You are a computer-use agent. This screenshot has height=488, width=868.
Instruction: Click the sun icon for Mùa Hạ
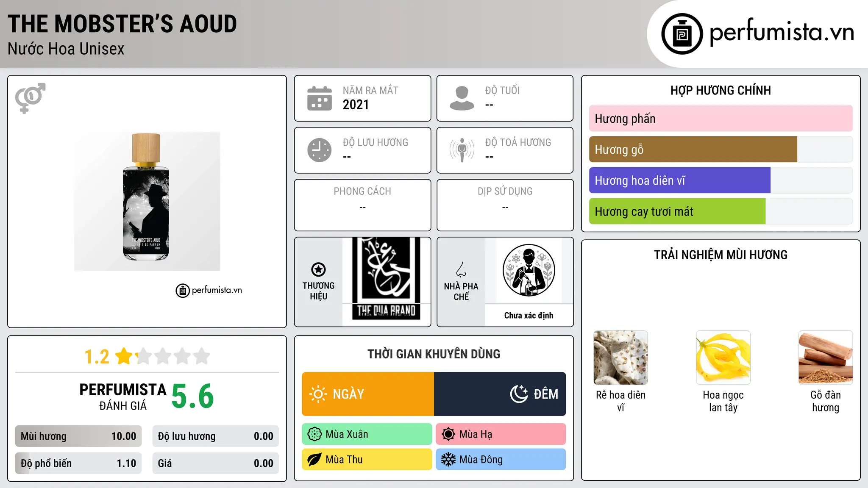[x=448, y=434]
